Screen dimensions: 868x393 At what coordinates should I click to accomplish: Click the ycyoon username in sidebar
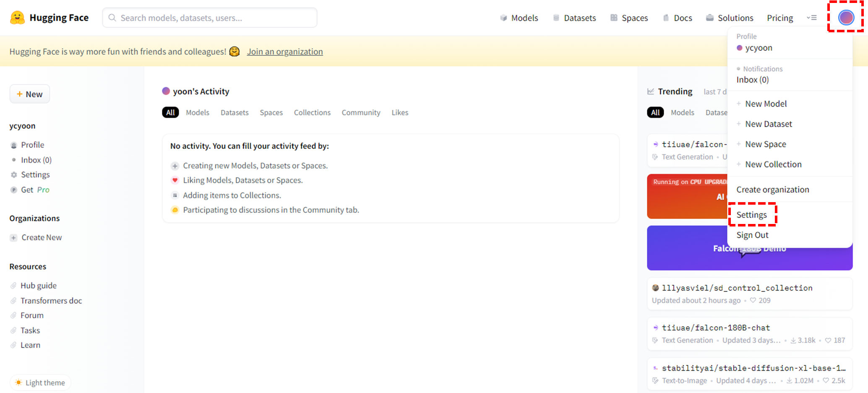coord(22,126)
